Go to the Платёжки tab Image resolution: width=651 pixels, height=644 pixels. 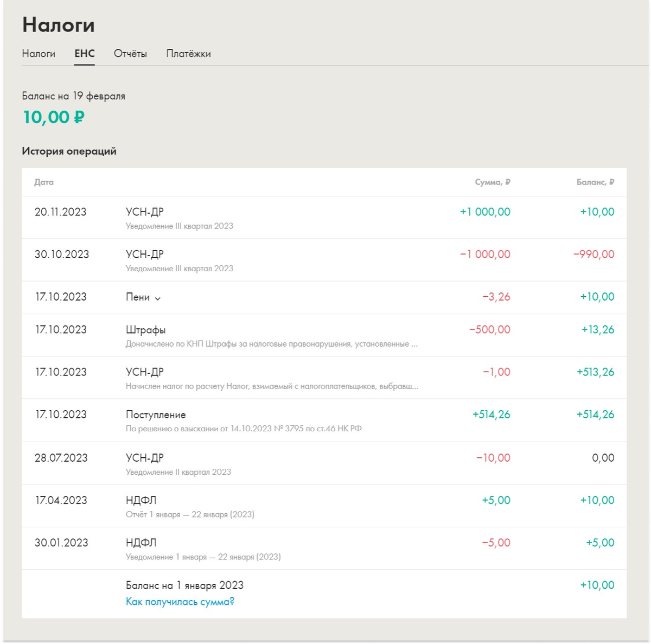click(x=188, y=54)
